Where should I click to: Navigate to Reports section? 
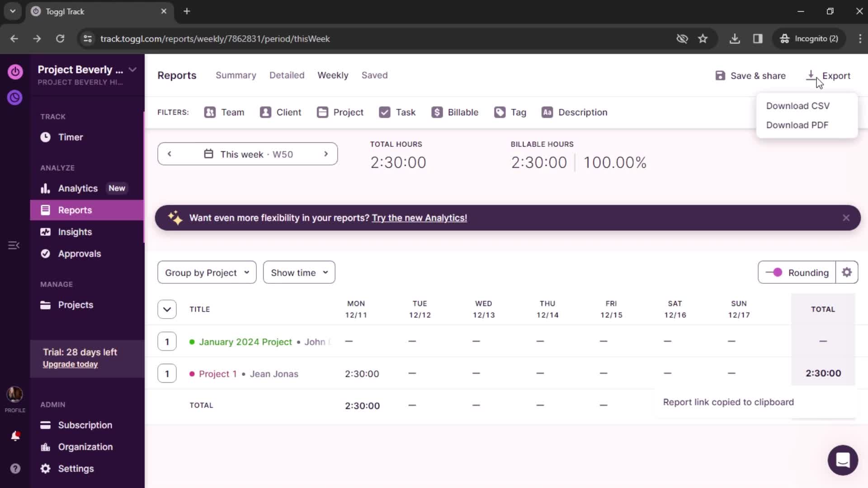(75, 210)
